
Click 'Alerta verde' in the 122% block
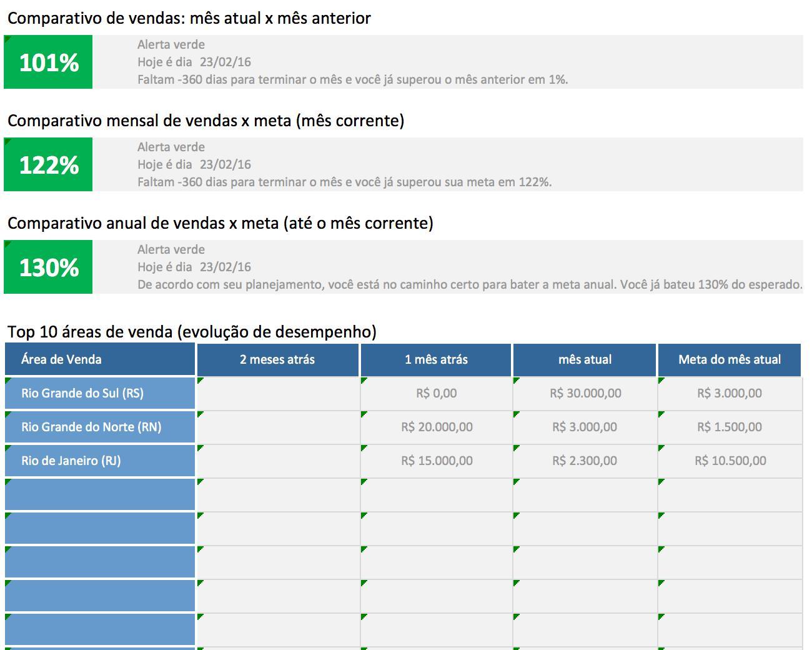(171, 147)
